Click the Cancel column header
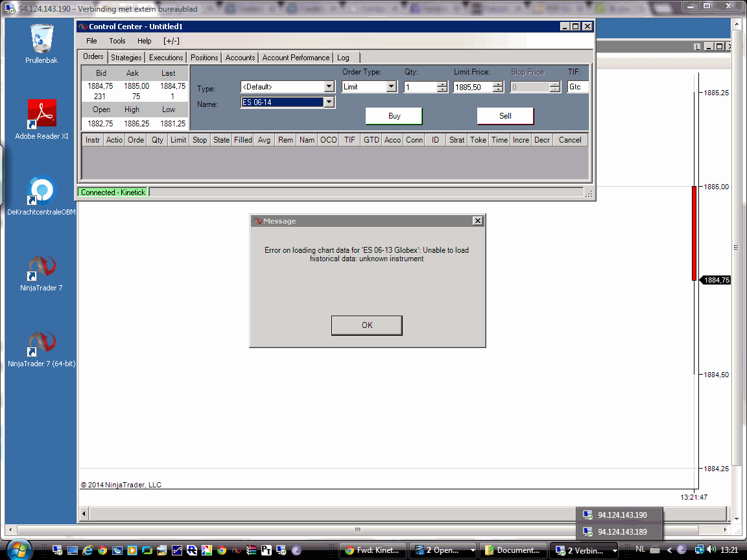 tap(570, 140)
